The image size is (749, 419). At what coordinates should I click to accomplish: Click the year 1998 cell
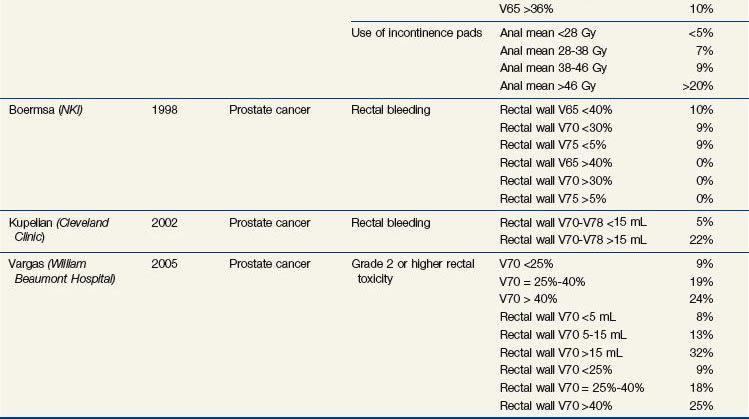pyautogui.click(x=166, y=108)
